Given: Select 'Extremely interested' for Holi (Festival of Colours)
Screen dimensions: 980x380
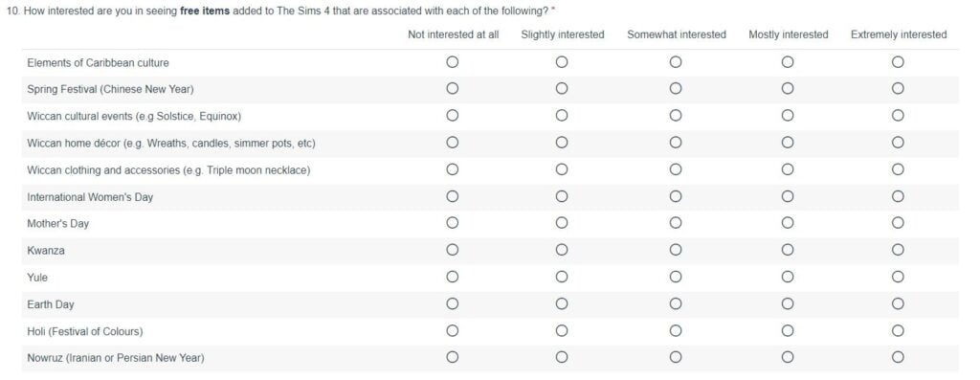Looking at the screenshot, I should (898, 330).
